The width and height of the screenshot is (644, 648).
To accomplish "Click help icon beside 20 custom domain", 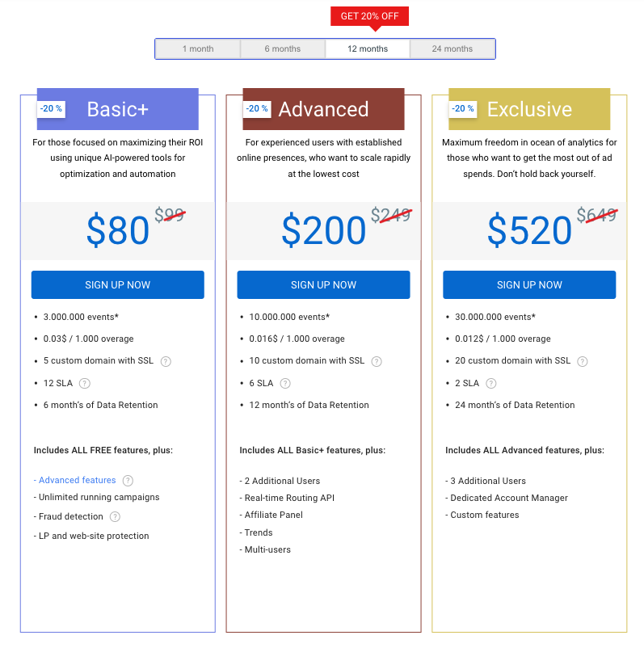I will [x=583, y=361].
